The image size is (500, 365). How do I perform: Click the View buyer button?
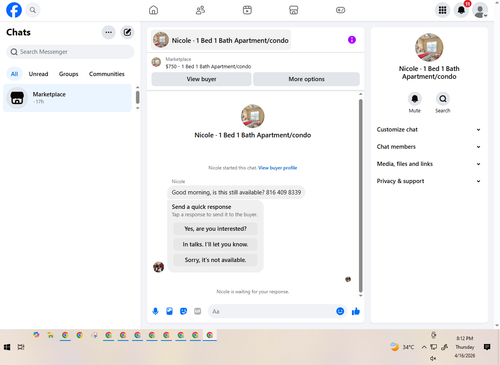pos(201,79)
